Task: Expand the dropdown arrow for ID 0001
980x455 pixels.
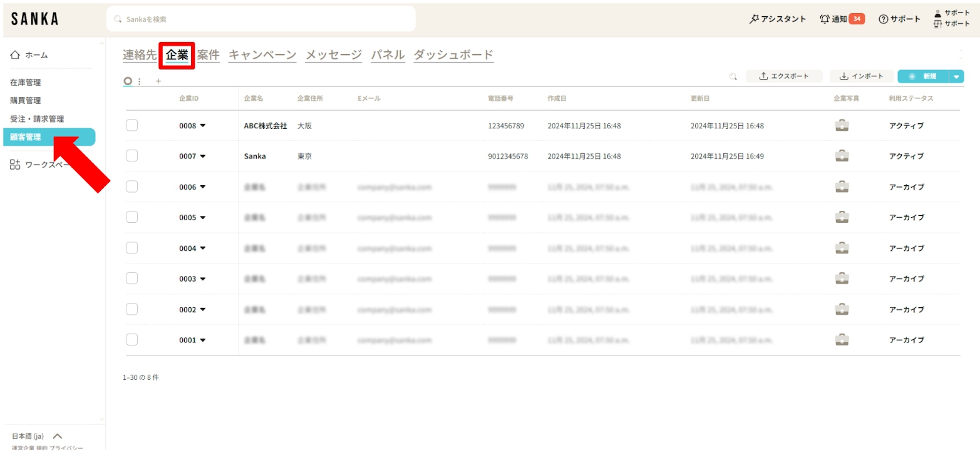Action: [203, 340]
